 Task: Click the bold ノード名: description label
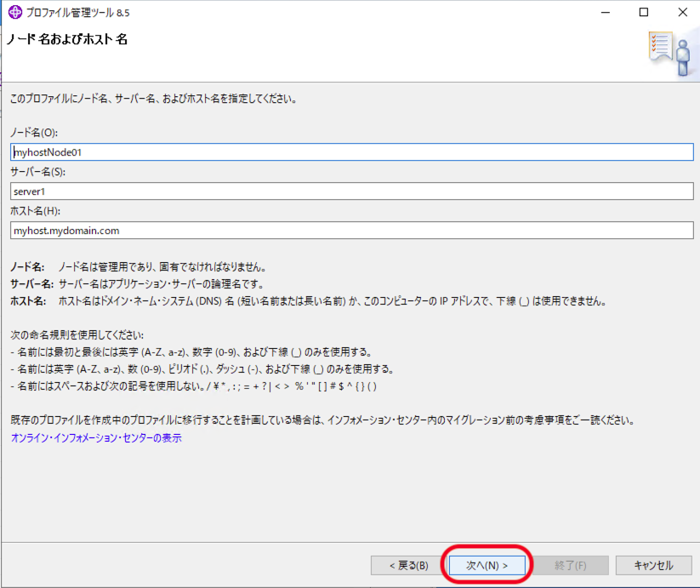[x=27, y=267]
